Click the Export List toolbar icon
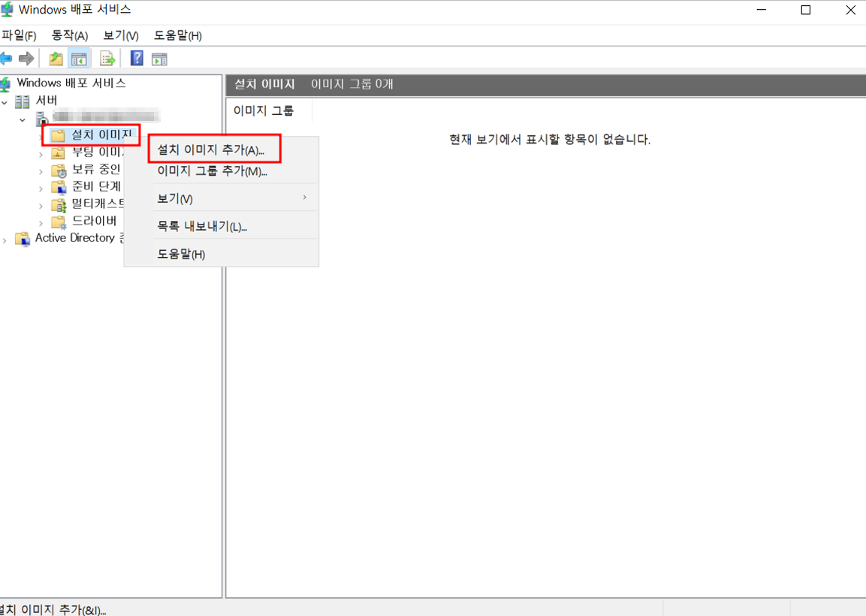Image resolution: width=866 pixels, height=616 pixels. pos(107,58)
